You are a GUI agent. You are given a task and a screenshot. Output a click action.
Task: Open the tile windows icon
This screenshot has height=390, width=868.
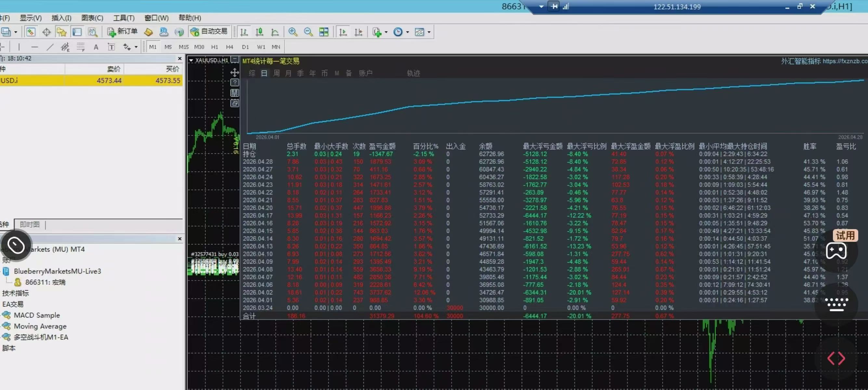(324, 32)
